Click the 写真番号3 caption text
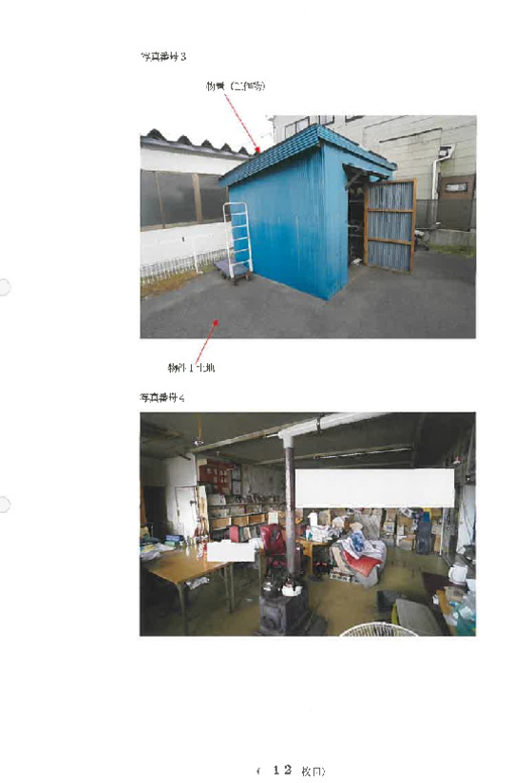The height and width of the screenshot is (783, 532). click(x=163, y=56)
